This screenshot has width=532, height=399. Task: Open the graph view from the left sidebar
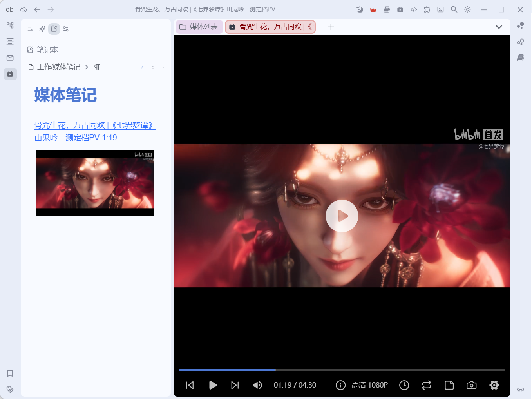point(10,25)
